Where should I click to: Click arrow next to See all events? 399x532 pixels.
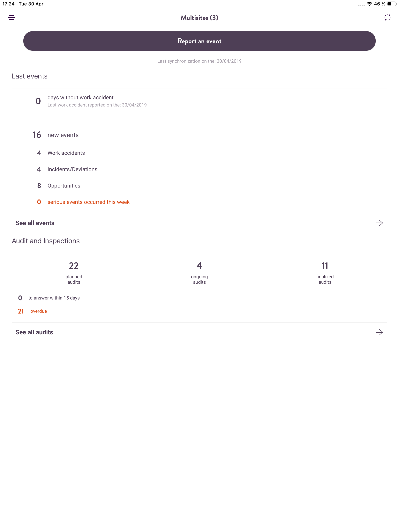(379, 223)
